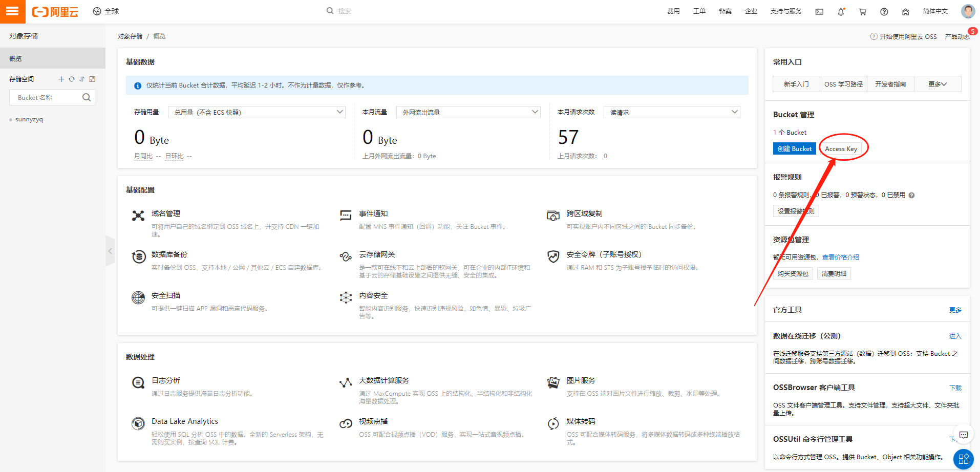This screenshot has height=472, width=980.
Task: Click the top search field
Action: point(344,11)
